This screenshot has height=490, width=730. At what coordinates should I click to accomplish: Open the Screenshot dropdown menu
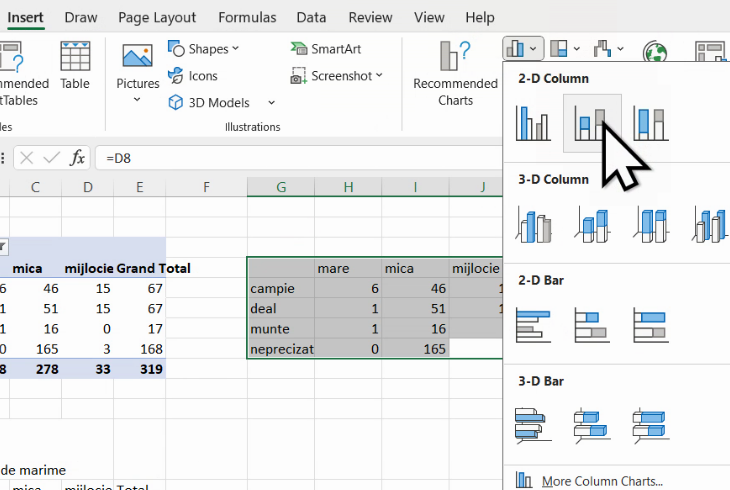coord(337,75)
